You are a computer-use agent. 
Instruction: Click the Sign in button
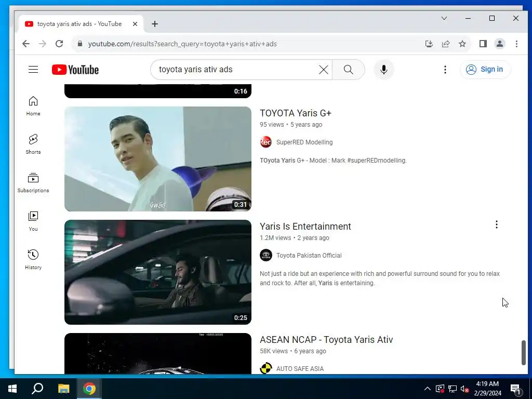click(485, 70)
